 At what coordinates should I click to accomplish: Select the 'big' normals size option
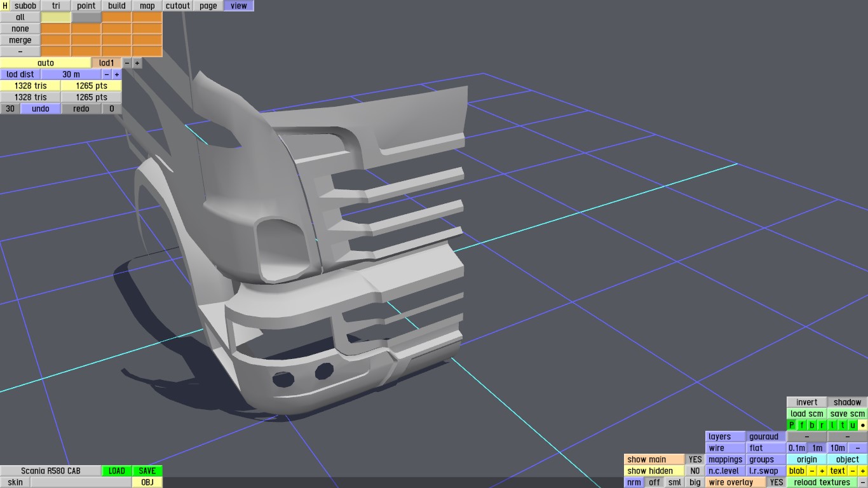[x=695, y=482]
